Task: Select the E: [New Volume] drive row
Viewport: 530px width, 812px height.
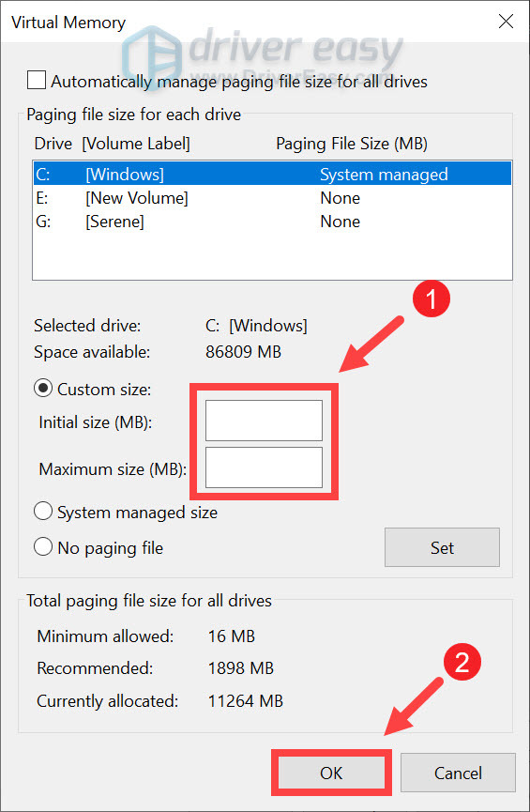Action: tap(272, 198)
